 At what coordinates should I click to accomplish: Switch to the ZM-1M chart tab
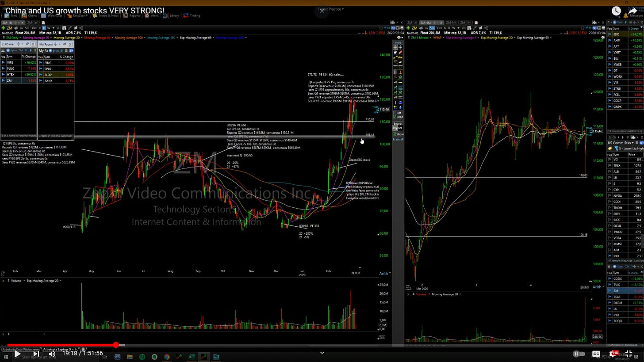pyautogui.click(x=464, y=22)
